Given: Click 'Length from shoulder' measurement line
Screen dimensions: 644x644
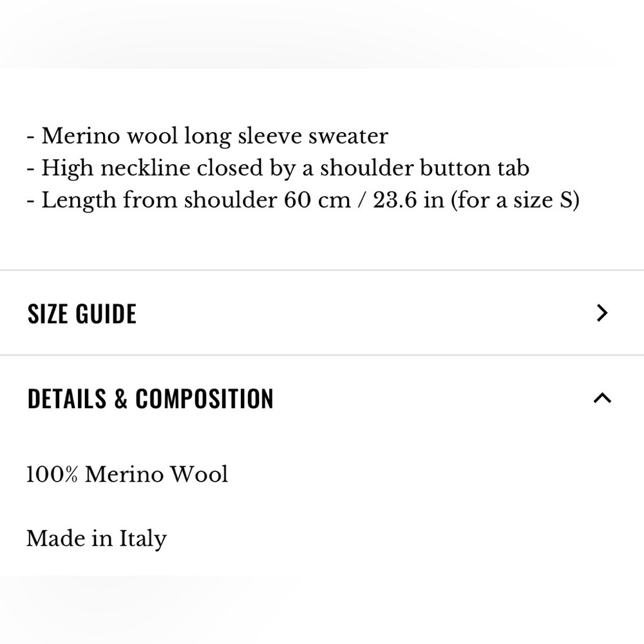Looking at the screenshot, I should pyautogui.click(x=303, y=200).
